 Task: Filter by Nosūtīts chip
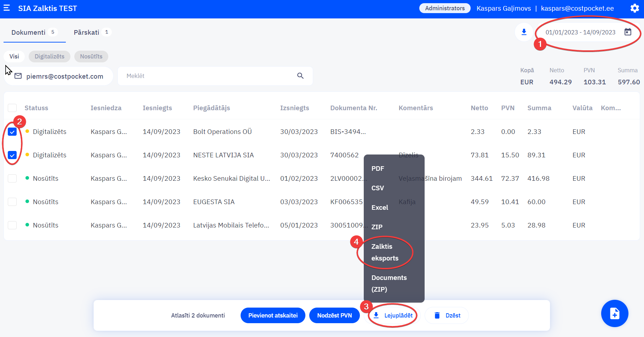tap(91, 56)
